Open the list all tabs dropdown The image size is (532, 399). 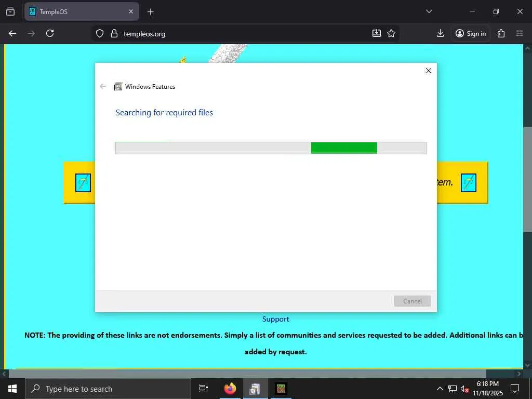pos(429,11)
